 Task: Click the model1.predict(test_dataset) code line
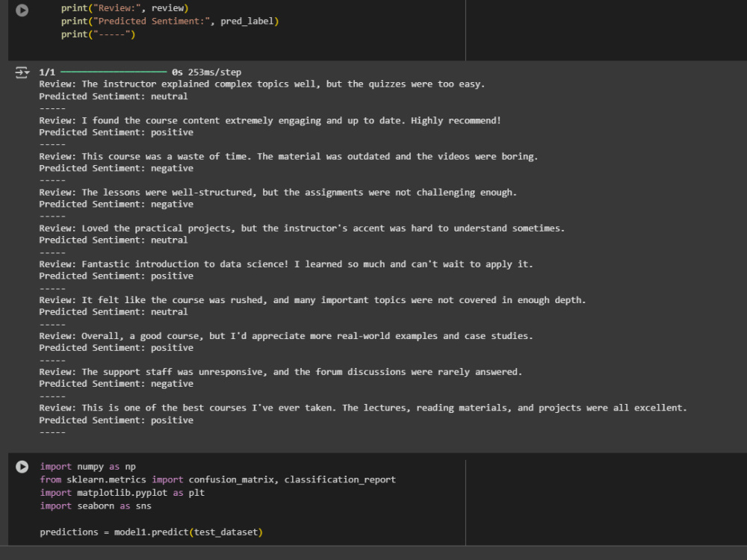coord(151,532)
